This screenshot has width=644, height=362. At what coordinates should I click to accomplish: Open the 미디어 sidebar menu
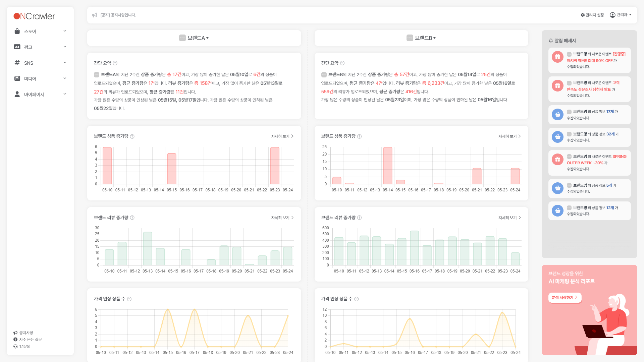(40, 78)
